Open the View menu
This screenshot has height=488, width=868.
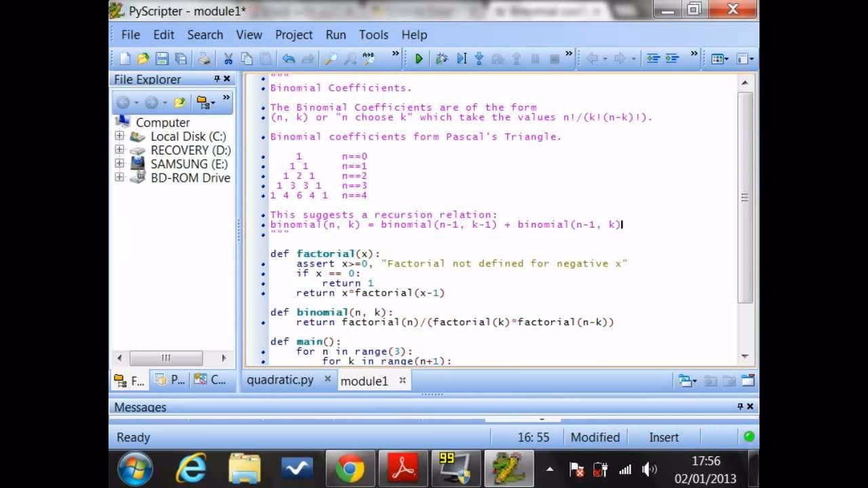point(249,35)
